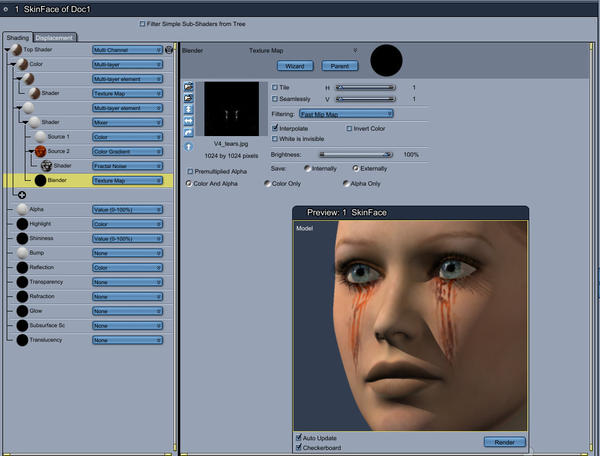This screenshot has width=600, height=456.
Task: Click the Tile V slider
Action: [x=365, y=99]
